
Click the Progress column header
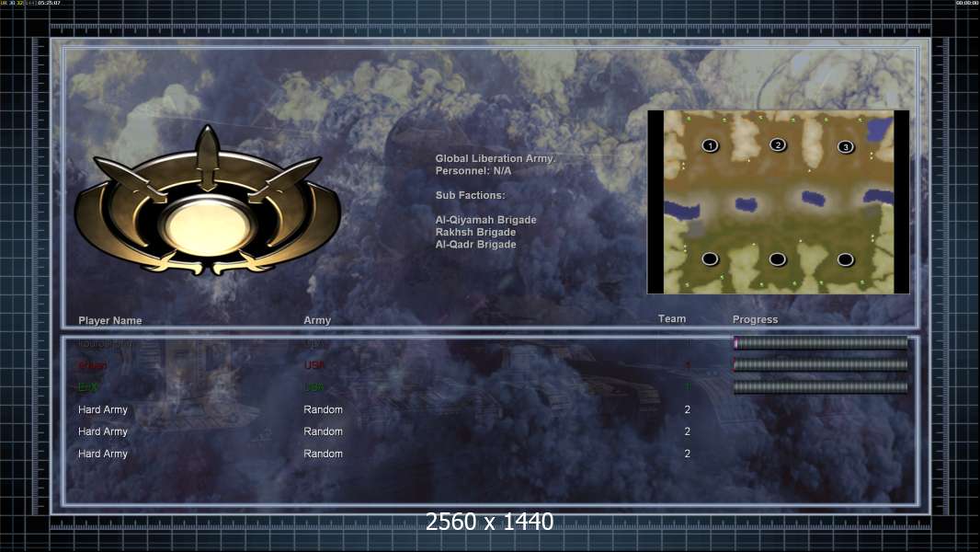(755, 319)
